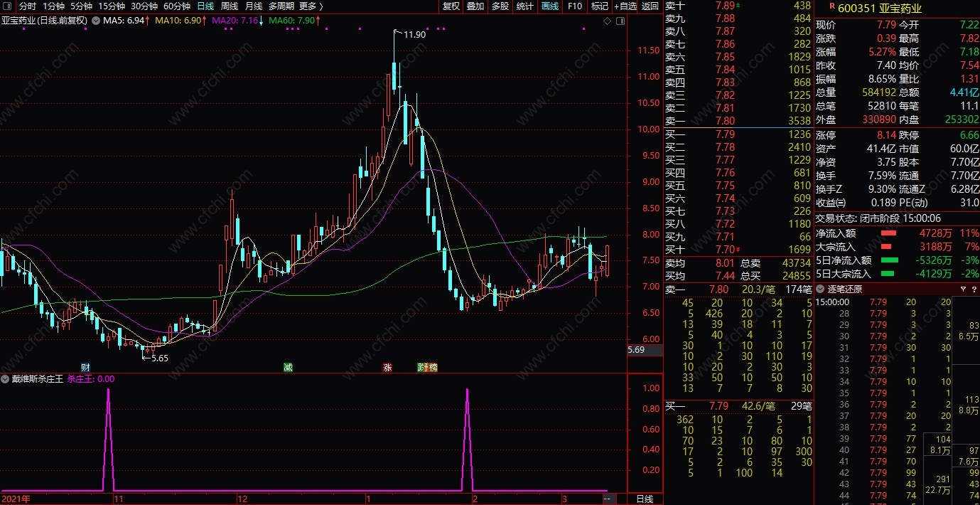Expand the 亚宝药业 chart title dropdown arrow
980x505 pixels.
click(96, 21)
